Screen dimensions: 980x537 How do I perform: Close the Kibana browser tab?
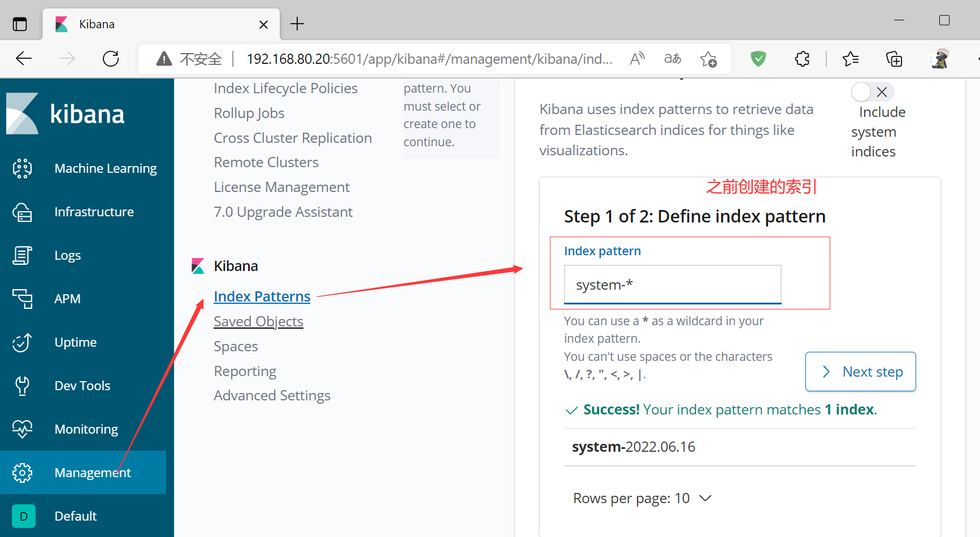click(x=263, y=24)
